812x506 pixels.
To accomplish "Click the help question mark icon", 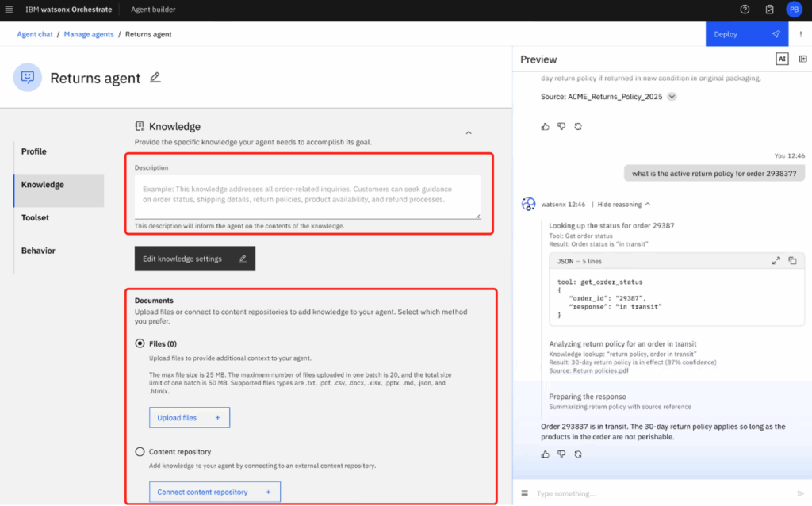I will click(x=745, y=10).
